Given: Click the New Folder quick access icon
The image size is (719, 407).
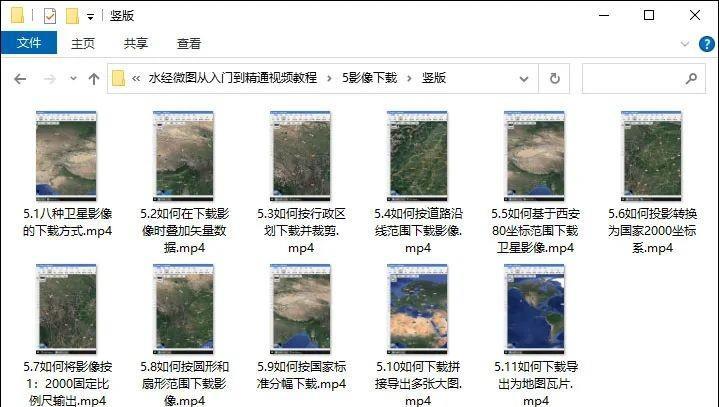Looking at the screenshot, I should coord(72,16).
